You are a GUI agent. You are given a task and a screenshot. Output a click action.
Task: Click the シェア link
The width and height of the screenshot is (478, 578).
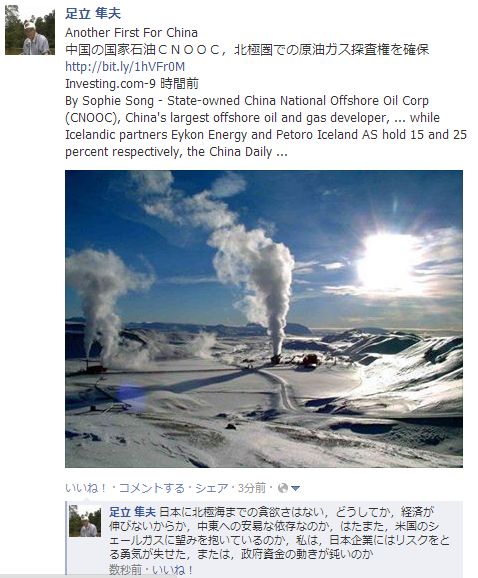click(212, 488)
